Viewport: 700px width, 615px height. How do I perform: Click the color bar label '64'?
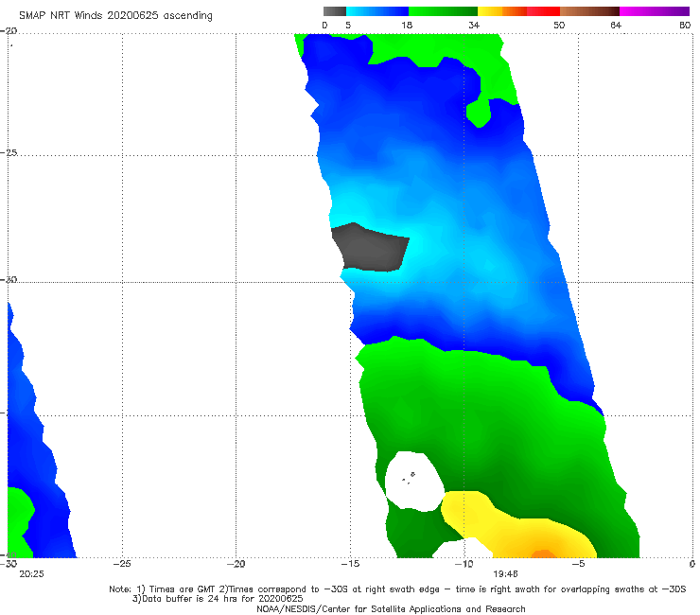pos(616,26)
